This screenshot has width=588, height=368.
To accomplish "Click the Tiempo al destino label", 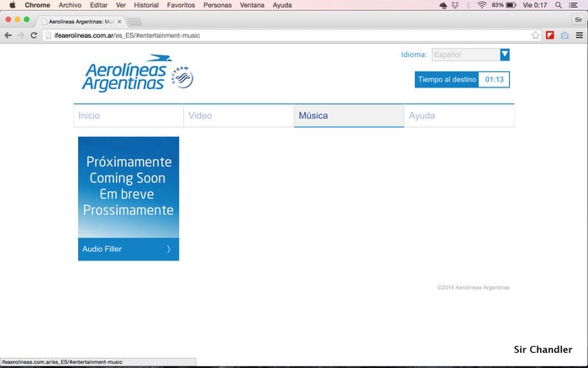I will click(447, 80).
